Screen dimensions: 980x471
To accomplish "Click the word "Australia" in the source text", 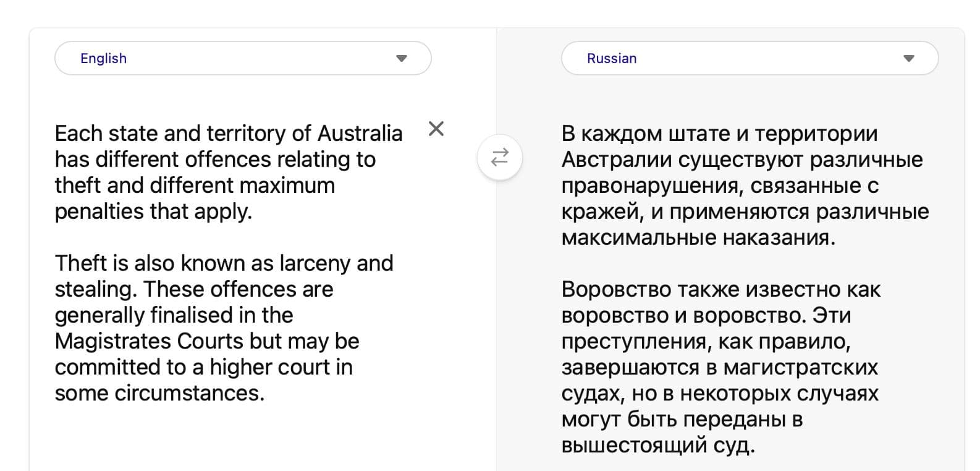I will tap(360, 134).
